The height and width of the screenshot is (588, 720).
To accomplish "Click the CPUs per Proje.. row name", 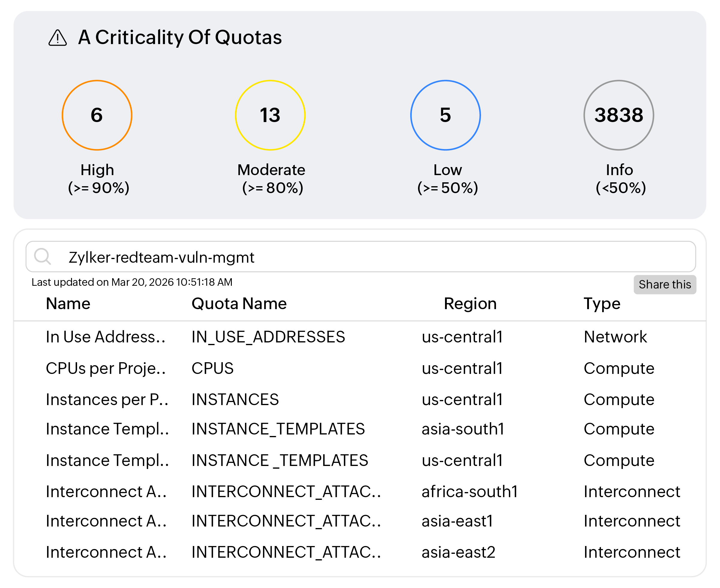I will (x=106, y=369).
